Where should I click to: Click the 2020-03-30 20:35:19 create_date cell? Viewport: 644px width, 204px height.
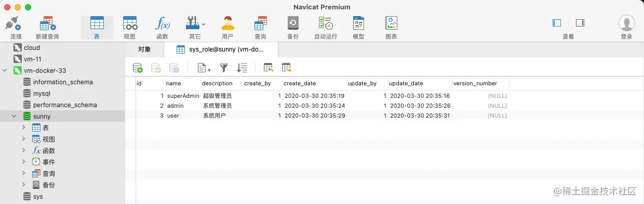click(x=315, y=96)
